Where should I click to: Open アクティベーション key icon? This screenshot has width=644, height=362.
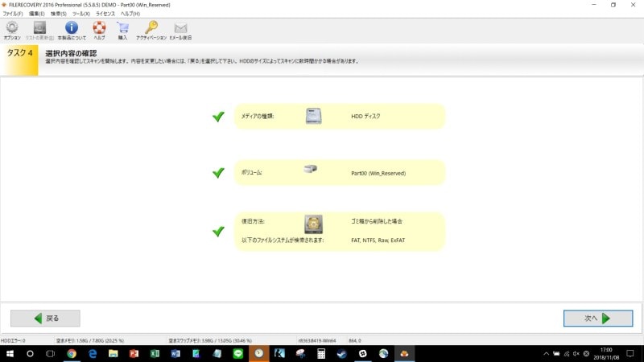(151, 28)
